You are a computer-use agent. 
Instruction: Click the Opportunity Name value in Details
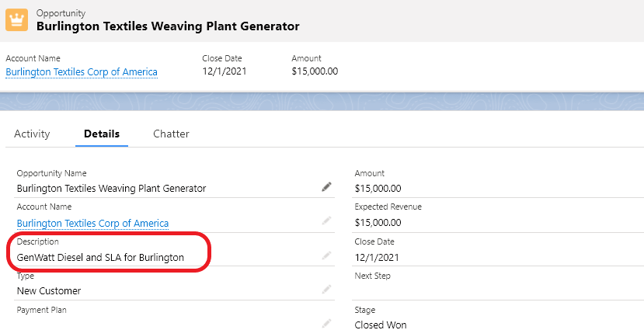click(111, 188)
